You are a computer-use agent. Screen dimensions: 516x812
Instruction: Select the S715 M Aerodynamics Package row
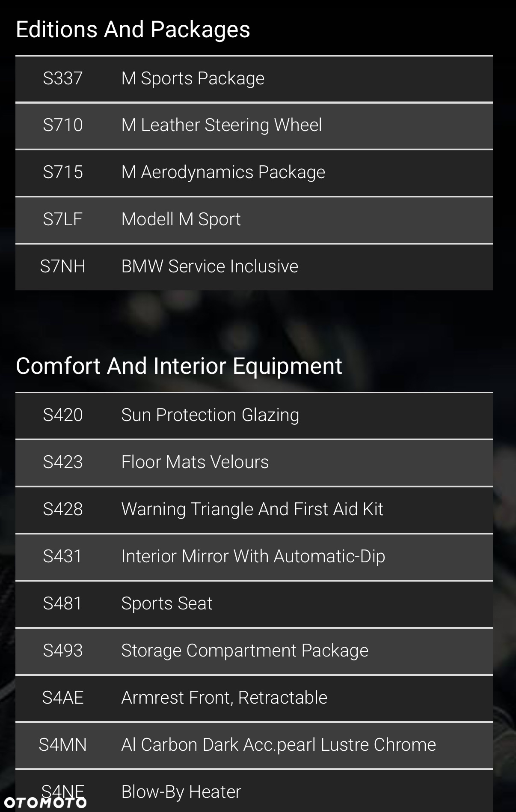pos(254,173)
